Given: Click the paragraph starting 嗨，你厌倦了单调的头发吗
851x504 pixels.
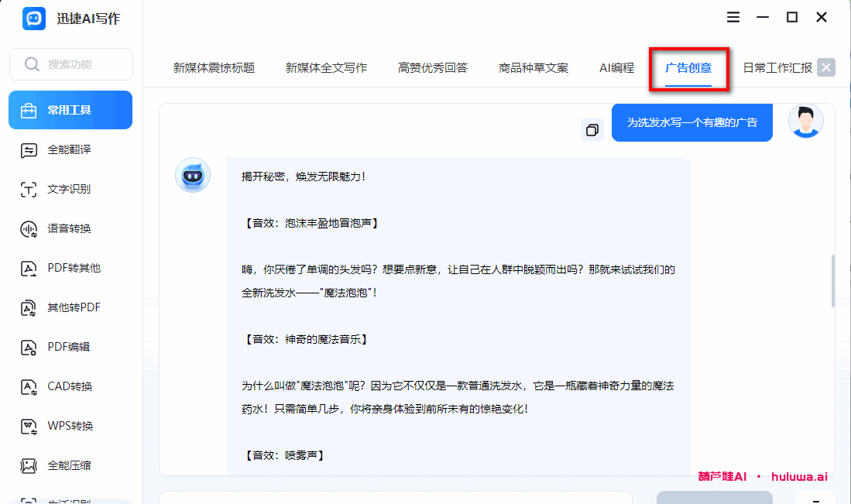Looking at the screenshot, I should (x=458, y=281).
